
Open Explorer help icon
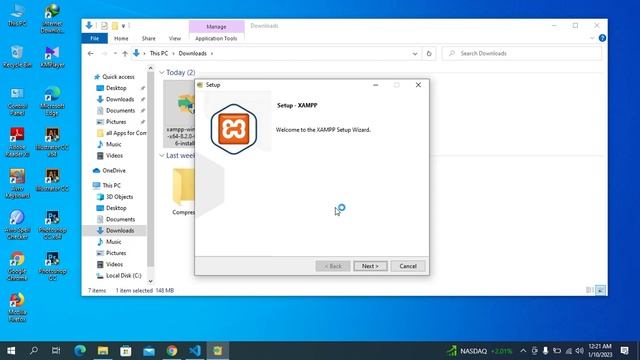click(602, 38)
